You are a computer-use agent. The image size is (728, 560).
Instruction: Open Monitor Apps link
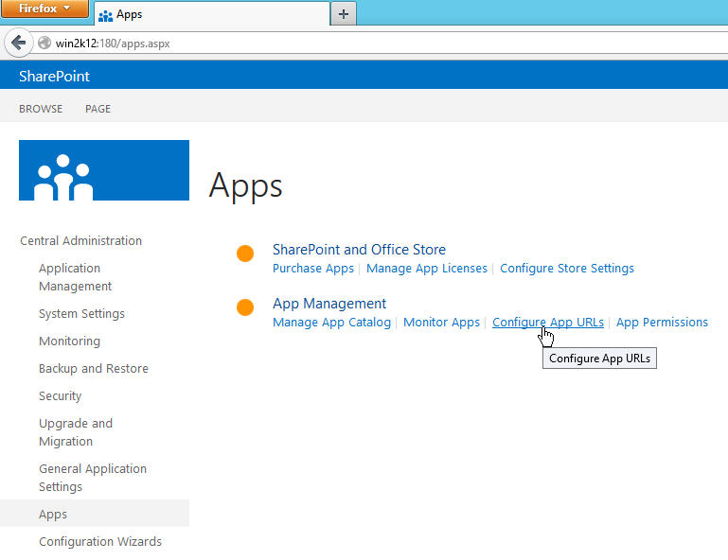click(x=441, y=323)
